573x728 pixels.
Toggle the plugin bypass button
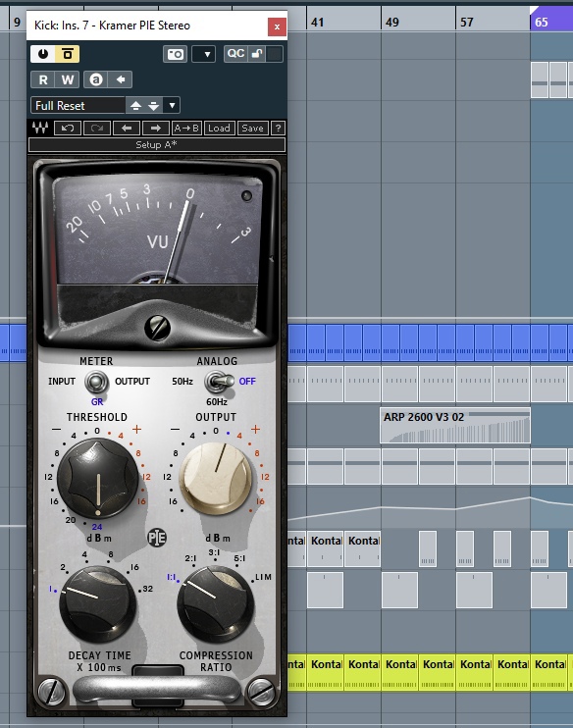click(x=68, y=54)
